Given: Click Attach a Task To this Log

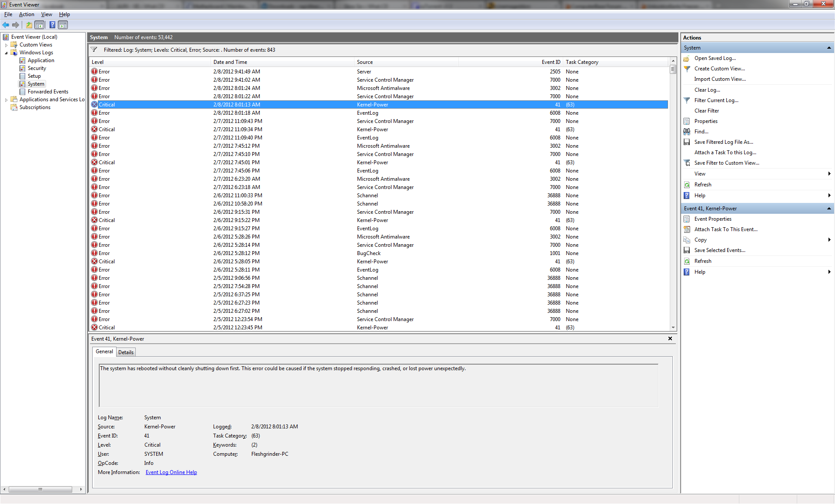Looking at the screenshot, I should pos(725,153).
